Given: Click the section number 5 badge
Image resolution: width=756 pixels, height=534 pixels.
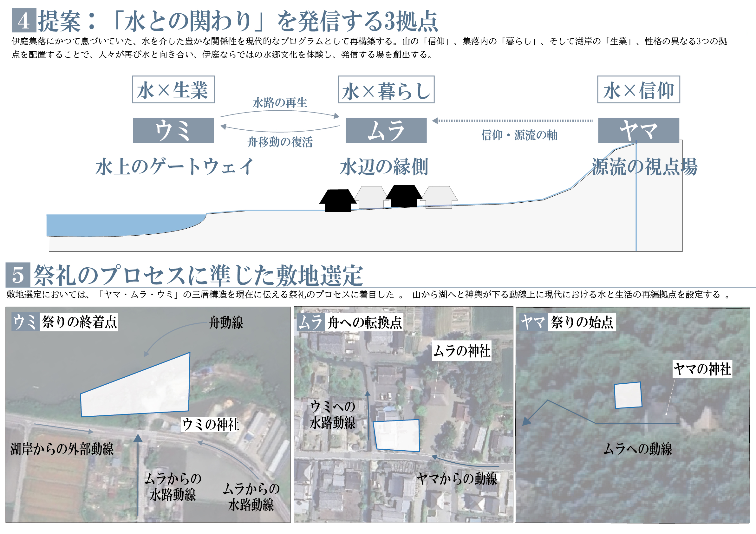Looking at the screenshot, I should coord(18,275).
